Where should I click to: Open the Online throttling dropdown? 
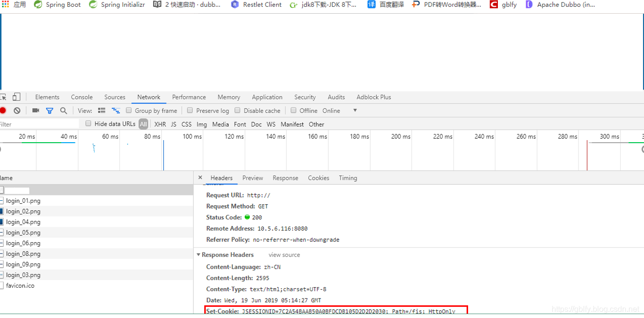(340, 111)
